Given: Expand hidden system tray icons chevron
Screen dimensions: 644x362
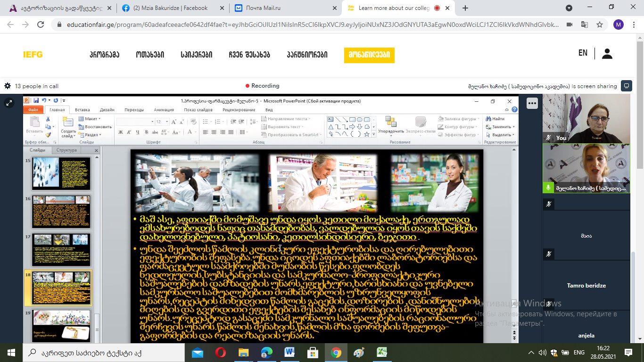Looking at the screenshot, I should click(531, 353).
